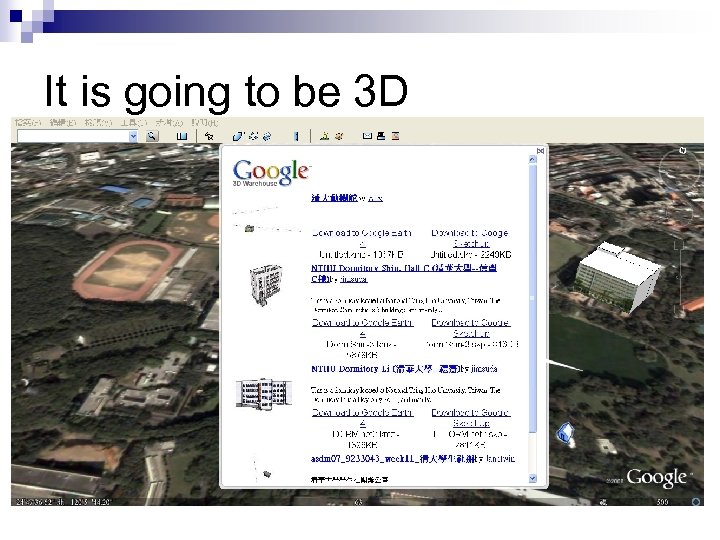This screenshot has width=720, height=540.
Task: Click the Shin Hall C building thumbnail
Action: 265,284
